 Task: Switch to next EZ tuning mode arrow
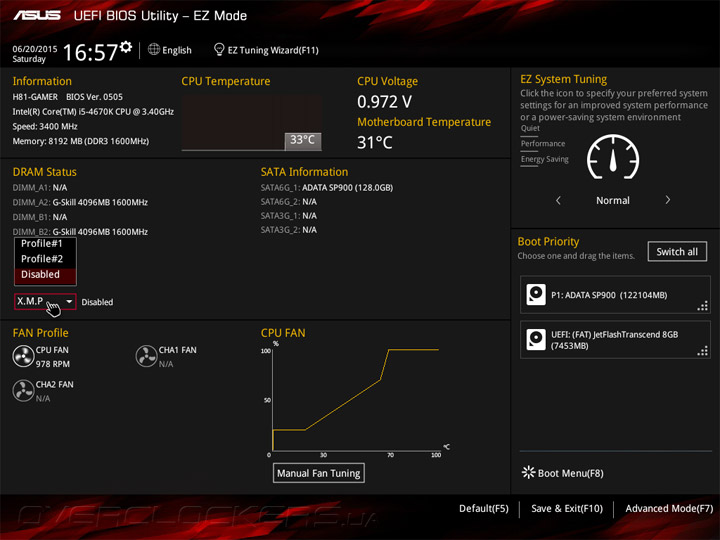(x=668, y=200)
